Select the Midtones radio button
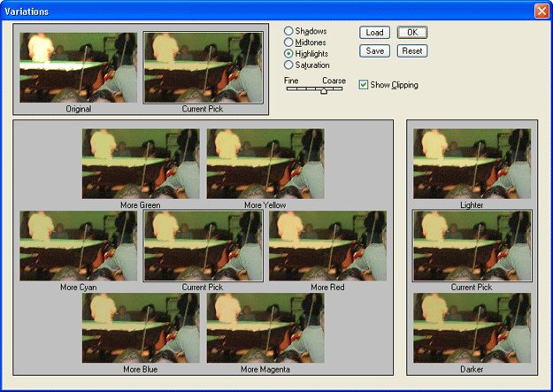 (x=288, y=42)
